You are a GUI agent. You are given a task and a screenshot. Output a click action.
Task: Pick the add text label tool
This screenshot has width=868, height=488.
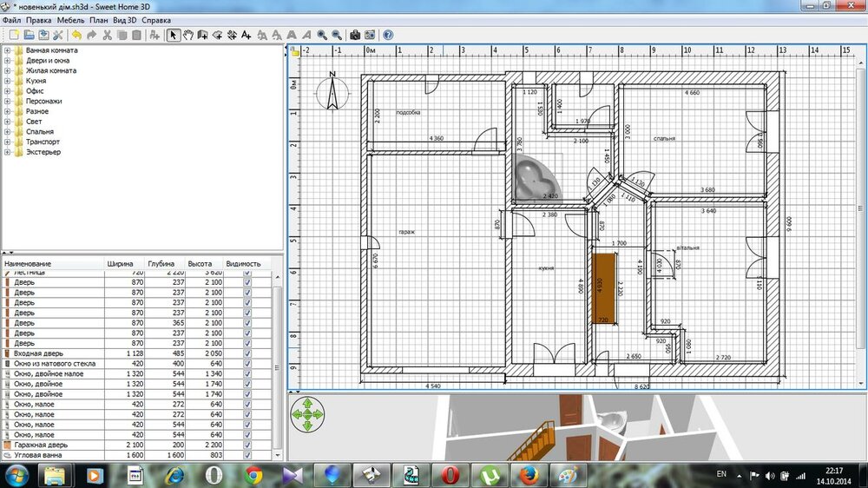click(247, 35)
